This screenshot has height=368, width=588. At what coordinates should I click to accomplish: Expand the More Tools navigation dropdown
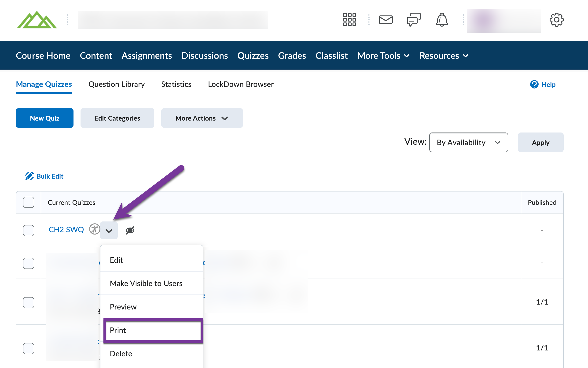tap(383, 55)
